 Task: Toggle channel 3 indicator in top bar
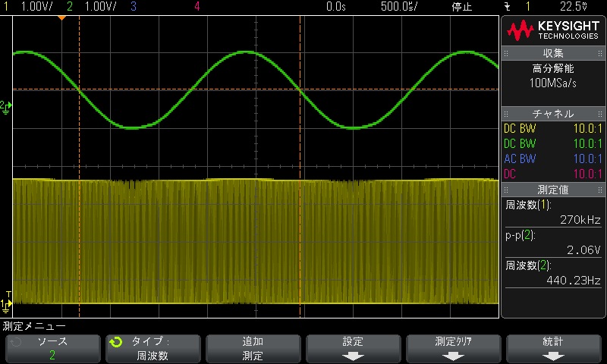(x=134, y=7)
